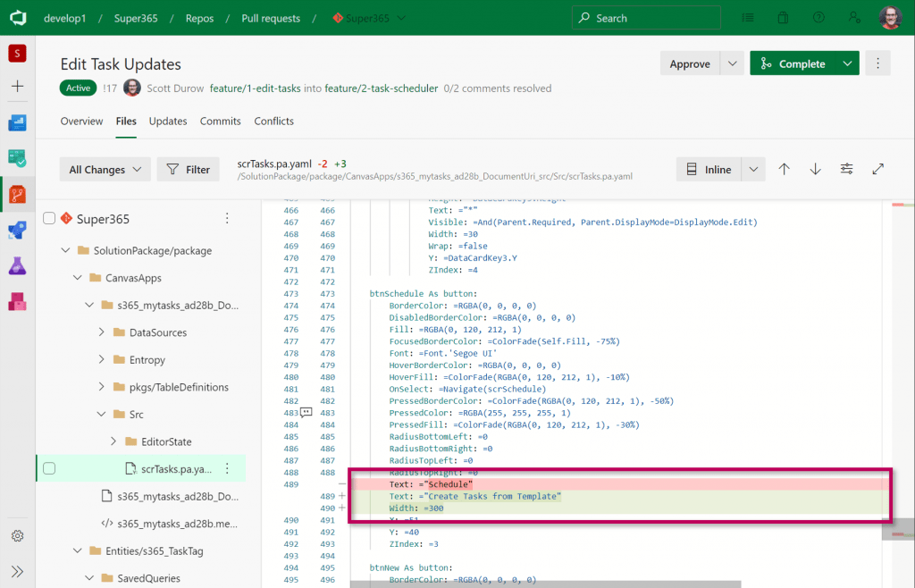This screenshot has height=588, width=915.
Task: Open more options beside Super365 tree root
Action: tap(227, 219)
